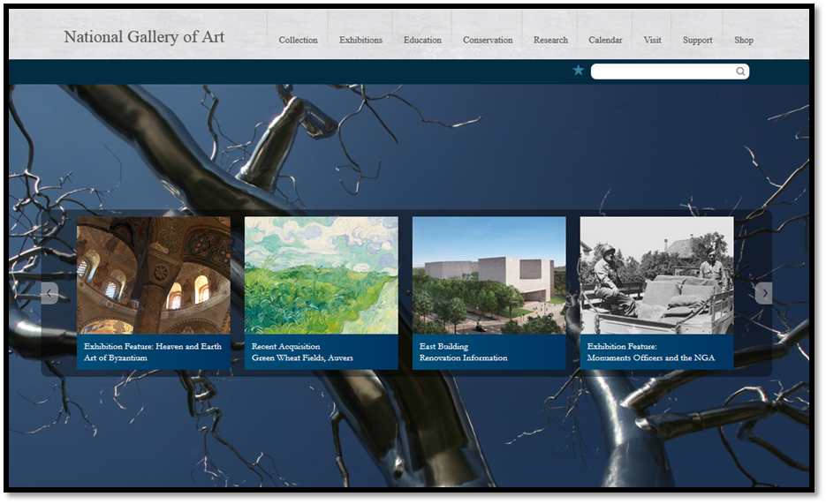Open the Shop menu item
Viewport: 826px width, 504px height.
(744, 40)
